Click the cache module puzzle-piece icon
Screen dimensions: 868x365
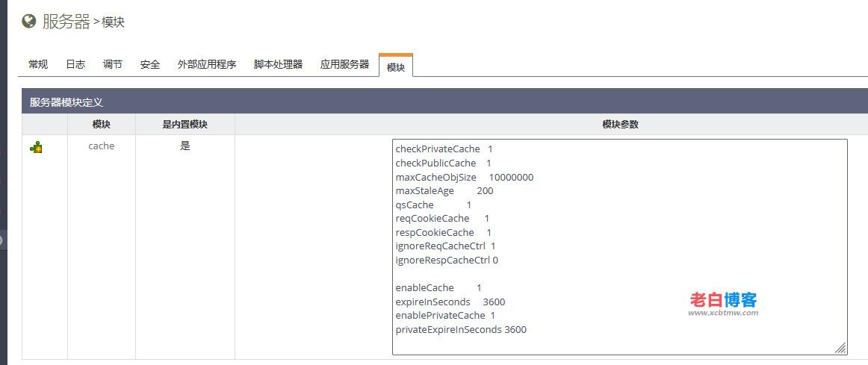pos(36,147)
